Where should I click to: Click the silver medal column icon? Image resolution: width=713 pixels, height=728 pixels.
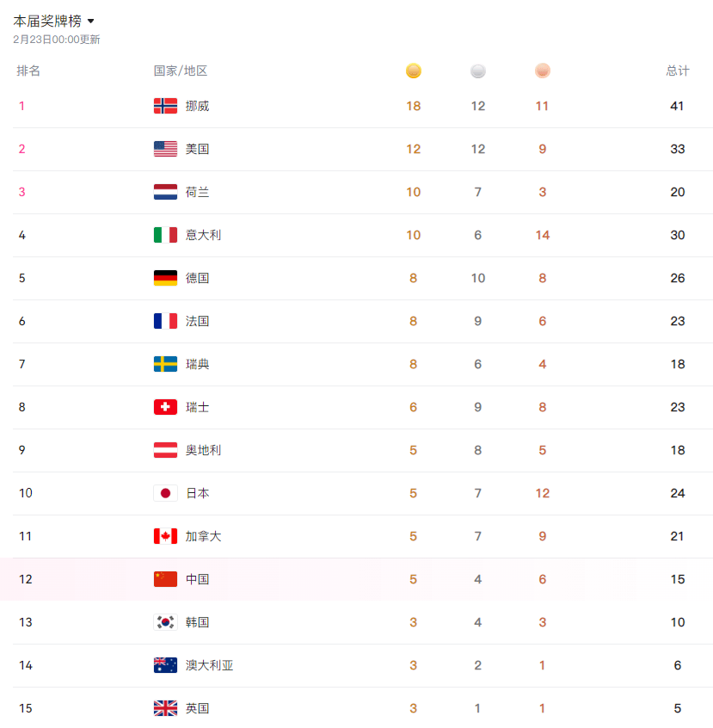point(478,71)
